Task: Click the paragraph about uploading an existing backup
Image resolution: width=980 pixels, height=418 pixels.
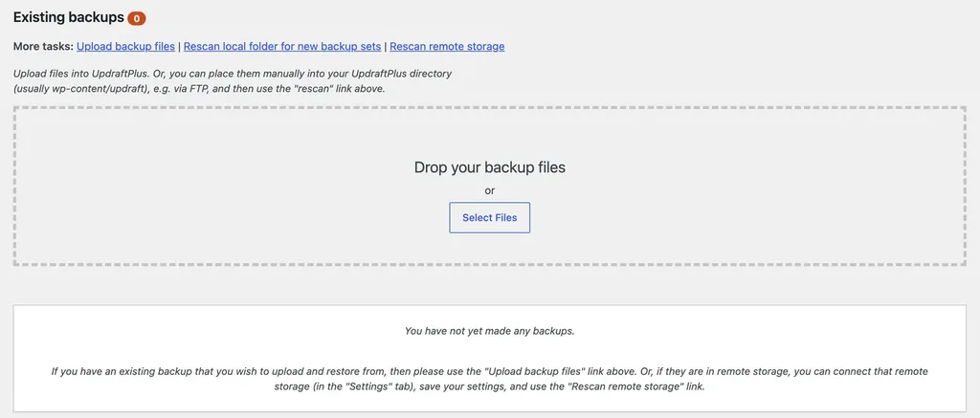Action: coord(489,379)
